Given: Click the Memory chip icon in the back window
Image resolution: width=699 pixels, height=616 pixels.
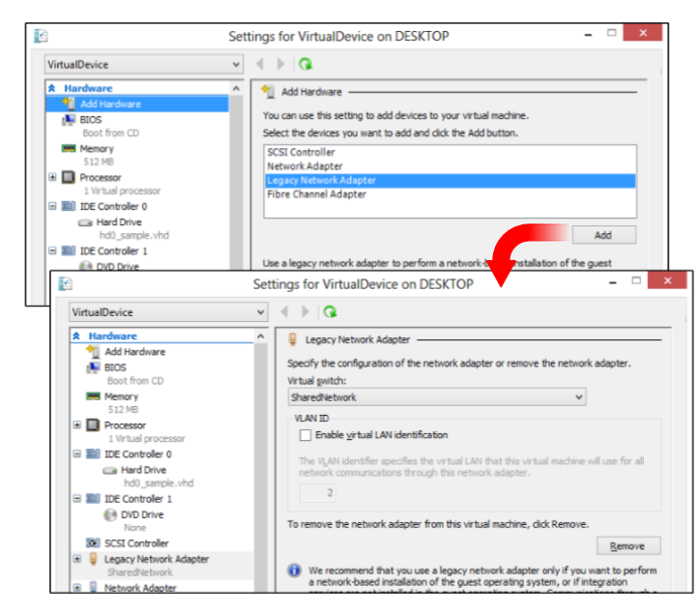Looking at the screenshot, I should 69,148.
